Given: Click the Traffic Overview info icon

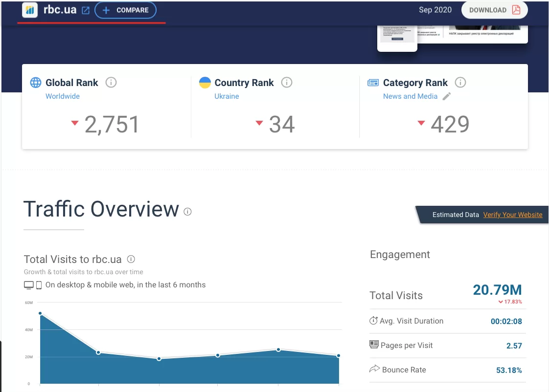Looking at the screenshot, I should click(x=187, y=212).
